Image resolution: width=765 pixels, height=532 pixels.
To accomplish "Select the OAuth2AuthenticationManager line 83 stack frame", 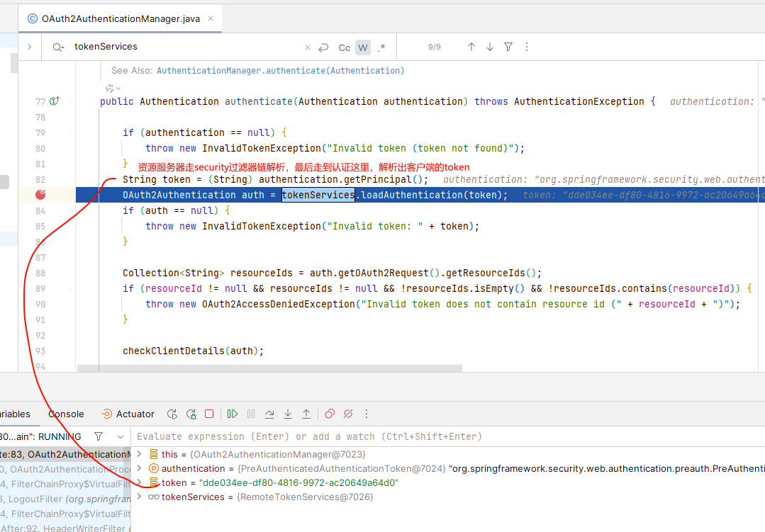I will click(x=65, y=455).
